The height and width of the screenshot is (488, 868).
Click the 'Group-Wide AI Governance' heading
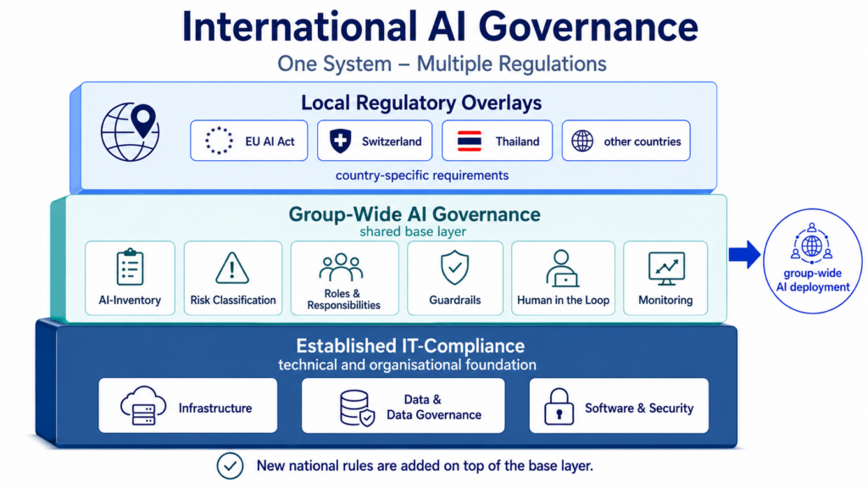click(x=415, y=214)
